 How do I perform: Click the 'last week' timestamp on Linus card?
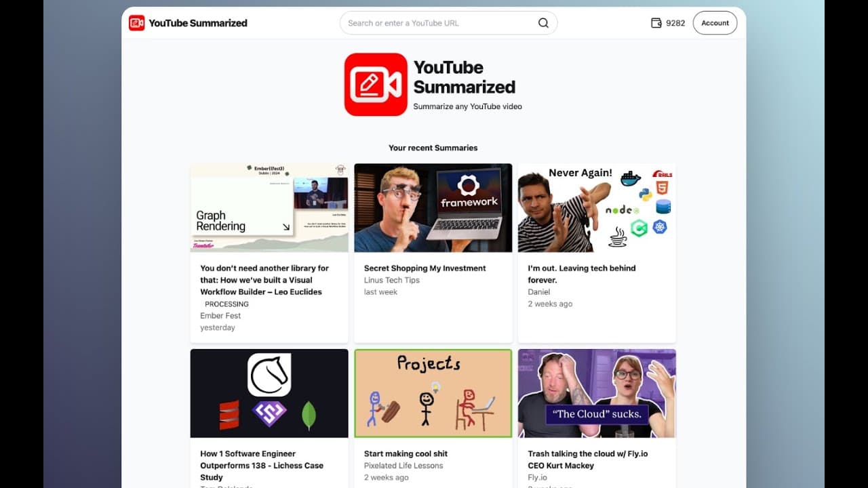[x=380, y=292]
